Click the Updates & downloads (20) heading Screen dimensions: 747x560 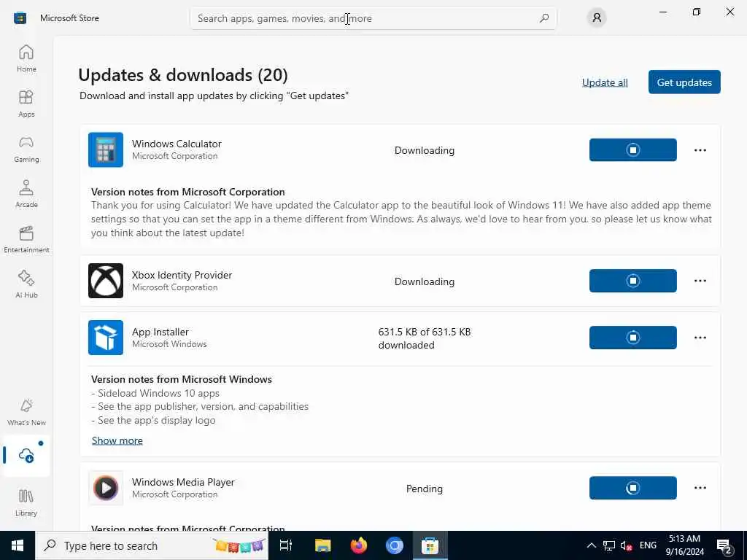tap(183, 75)
